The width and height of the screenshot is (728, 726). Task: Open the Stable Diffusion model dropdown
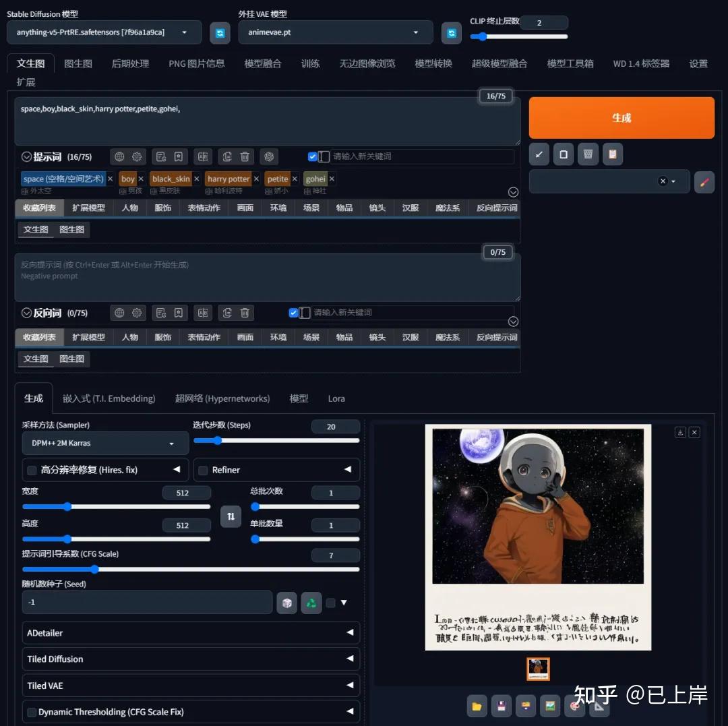pyautogui.click(x=104, y=32)
